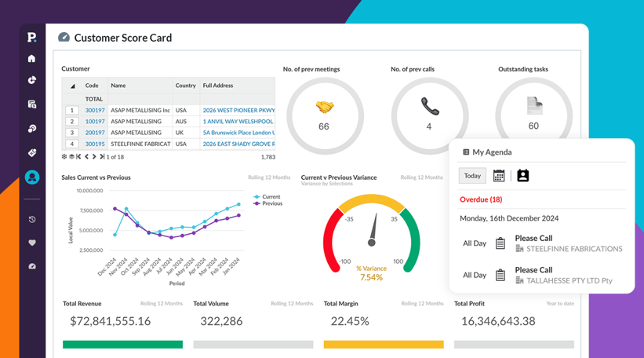Click the triangle corner in table header

click(x=73, y=86)
